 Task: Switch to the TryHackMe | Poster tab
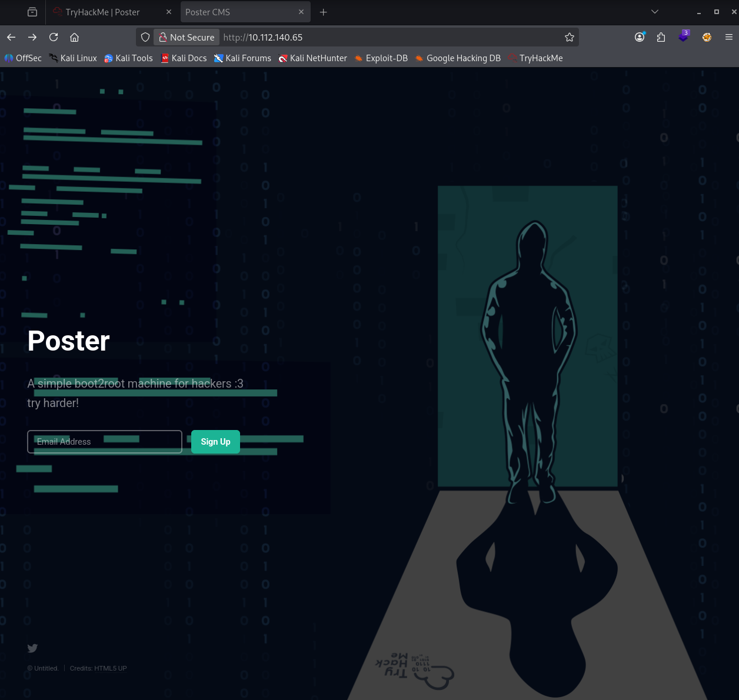[103, 12]
